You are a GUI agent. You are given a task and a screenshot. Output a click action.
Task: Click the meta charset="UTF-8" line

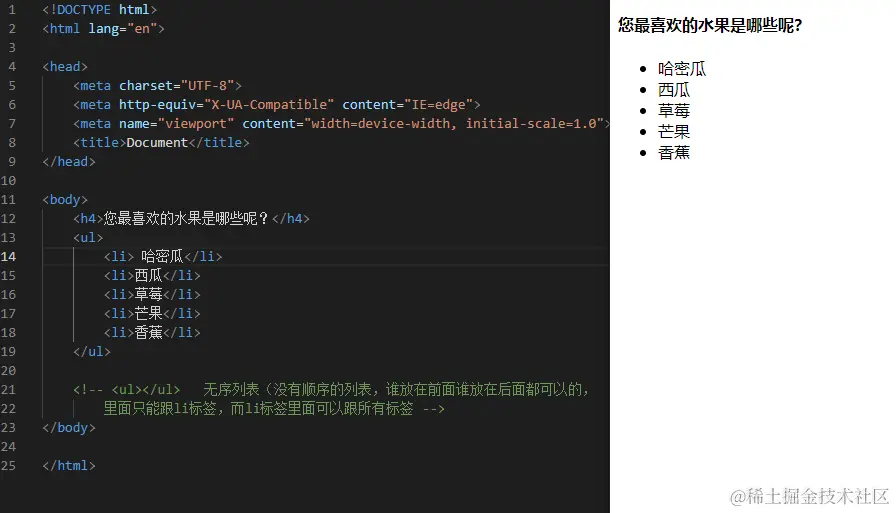click(158, 86)
